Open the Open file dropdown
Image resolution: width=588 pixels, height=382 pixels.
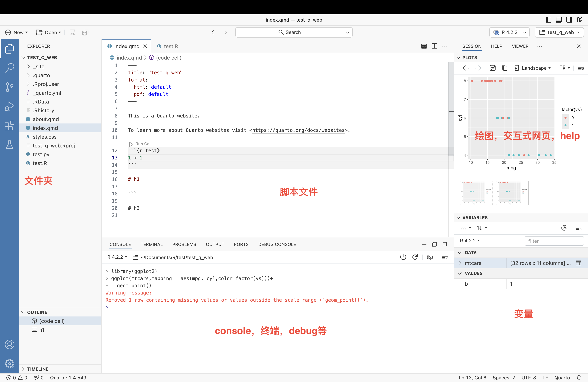tap(48, 32)
